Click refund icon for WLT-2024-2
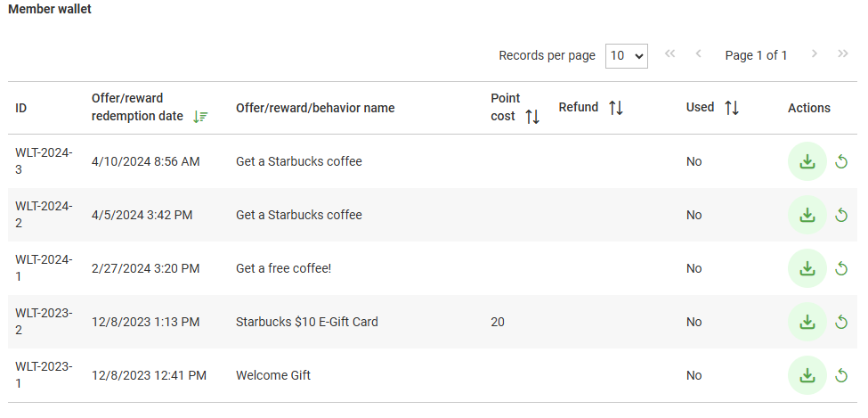Viewport: 868px width, 418px height. 841,215
